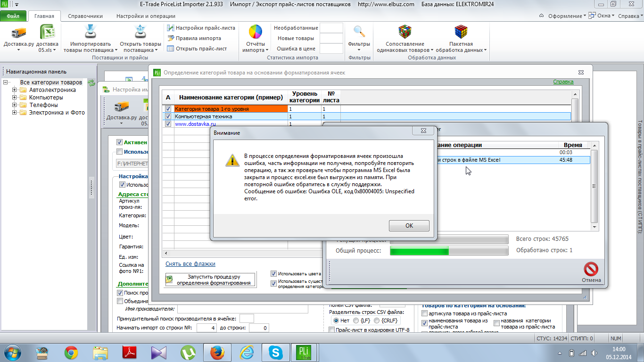Expand the Автоэлектроника tree node
This screenshot has height=362, width=644.
[x=15, y=90]
